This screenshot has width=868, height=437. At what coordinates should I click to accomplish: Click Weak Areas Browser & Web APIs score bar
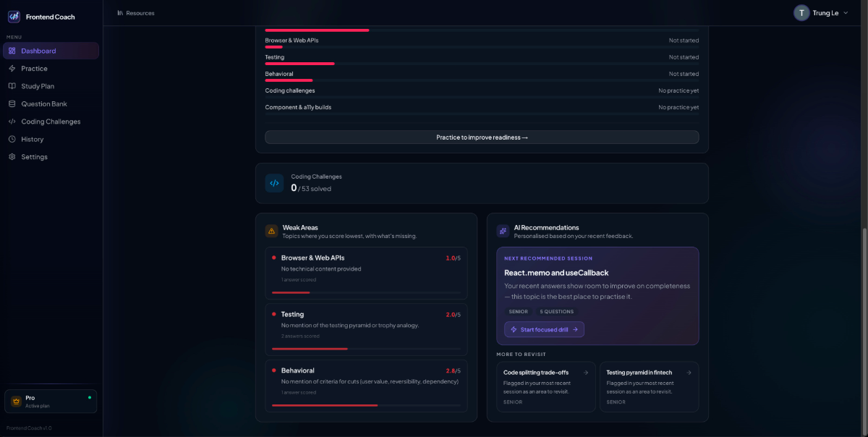point(366,292)
